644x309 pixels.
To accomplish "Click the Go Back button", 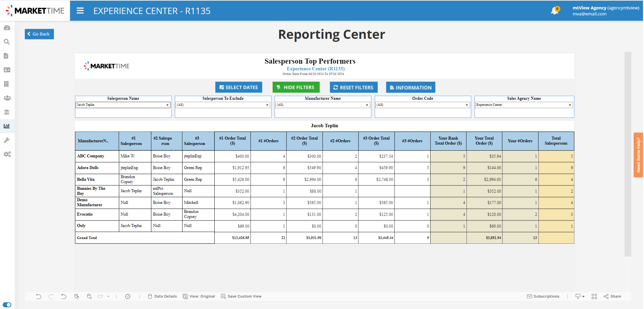I will point(39,34).
